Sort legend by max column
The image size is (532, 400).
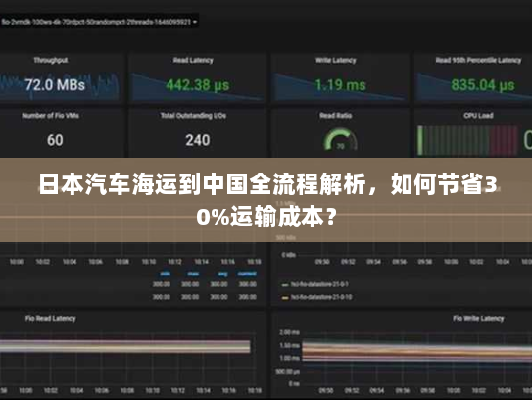coord(193,274)
